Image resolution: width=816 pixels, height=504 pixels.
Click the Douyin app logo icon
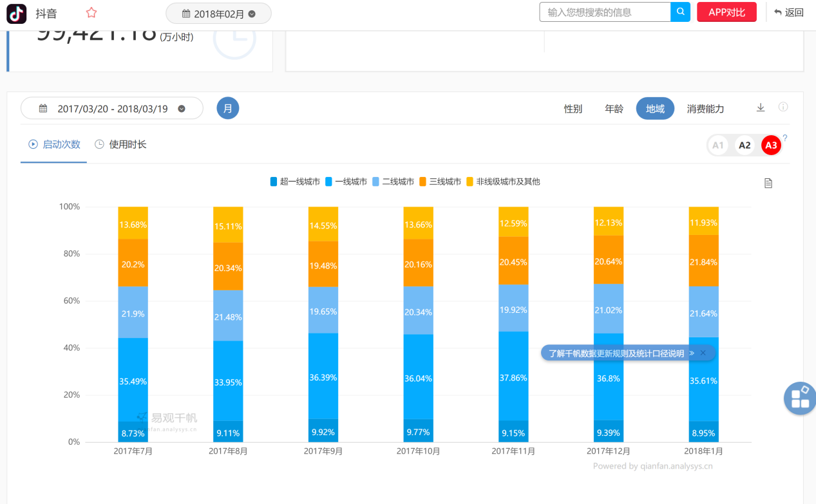[x=17, y=14]
